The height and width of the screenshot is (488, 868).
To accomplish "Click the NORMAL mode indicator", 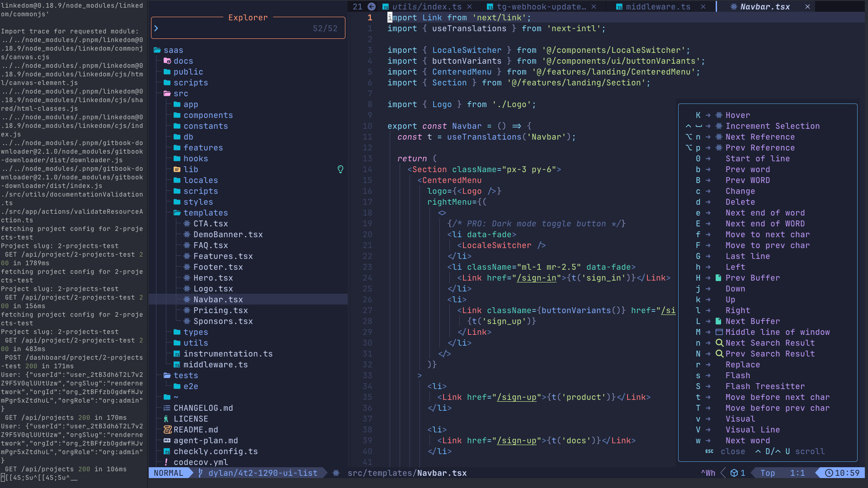I will click(168, 473).
